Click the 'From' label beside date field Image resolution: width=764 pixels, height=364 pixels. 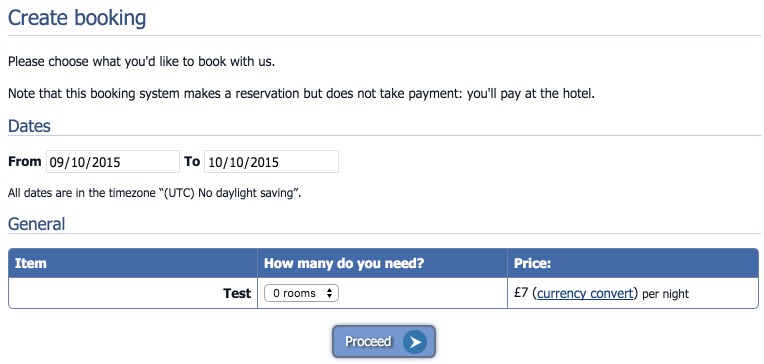[x=25, y=162]
